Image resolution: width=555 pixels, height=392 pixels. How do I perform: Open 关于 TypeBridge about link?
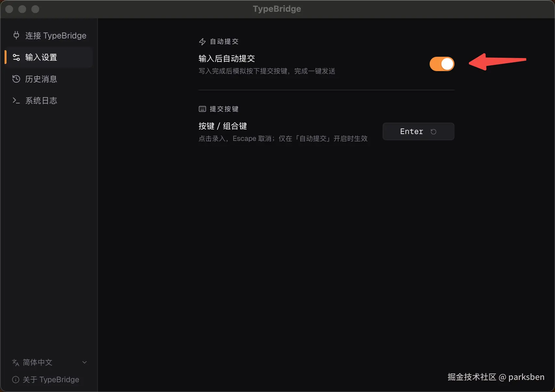pos(46,380)
